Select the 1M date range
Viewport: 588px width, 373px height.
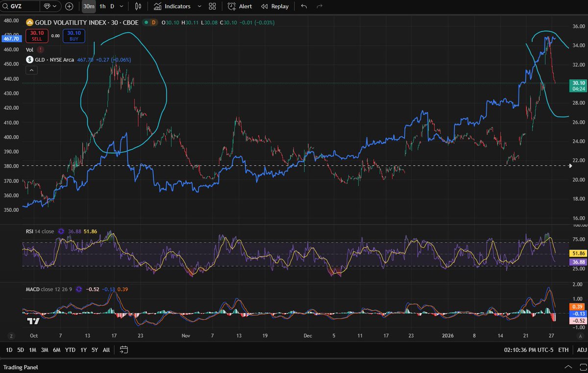[x=32, y=350]
